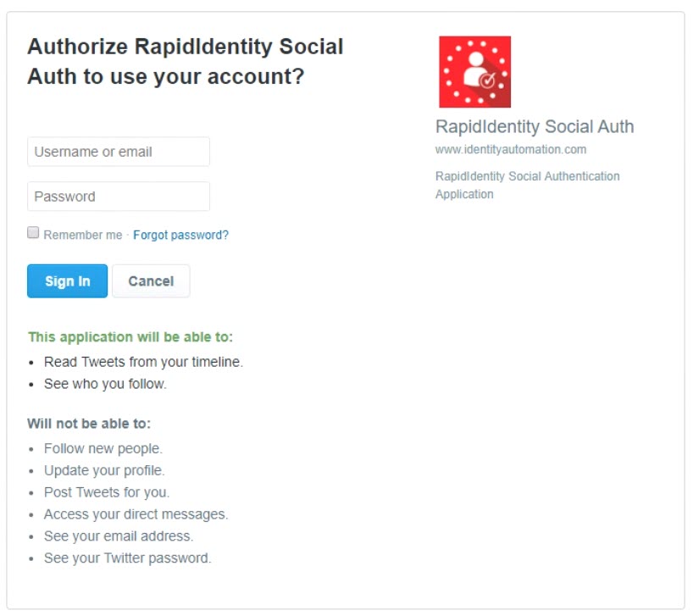Open the Forgot password? link
Image resolution: width=693 pixels, height=616 pixels.
(180, 235)
